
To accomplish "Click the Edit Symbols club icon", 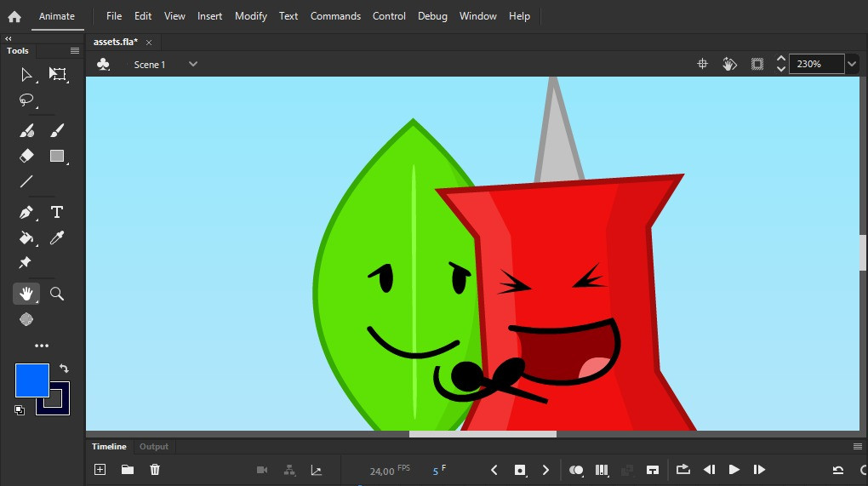I will point(103,64).
